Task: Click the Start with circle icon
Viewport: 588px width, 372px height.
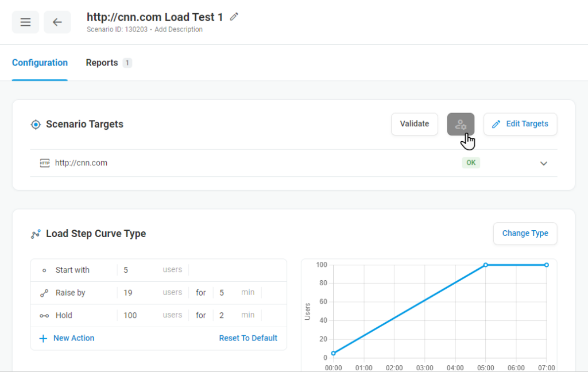Action: pyautogui.click(x=44, y=270)
